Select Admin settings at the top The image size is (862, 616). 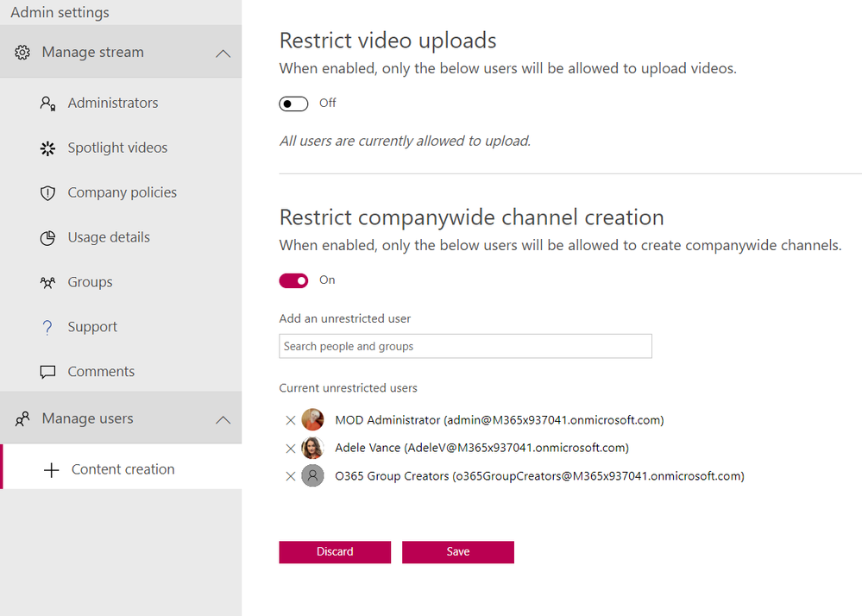(x=60, y=12)
